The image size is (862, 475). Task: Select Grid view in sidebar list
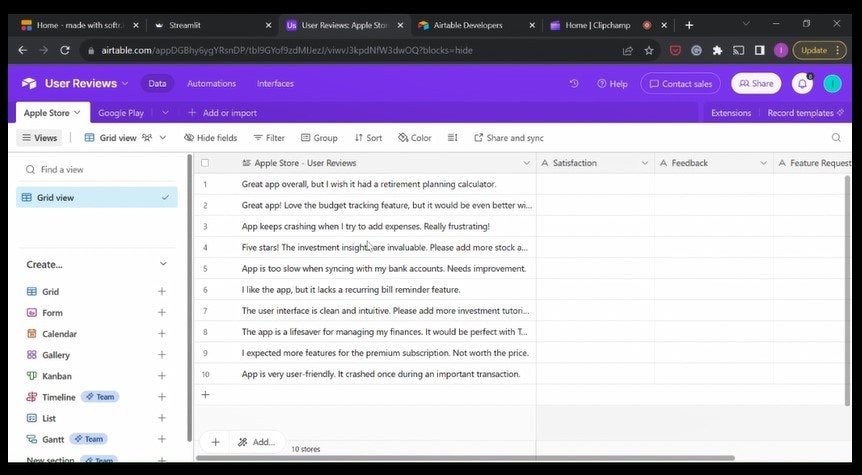97,198
